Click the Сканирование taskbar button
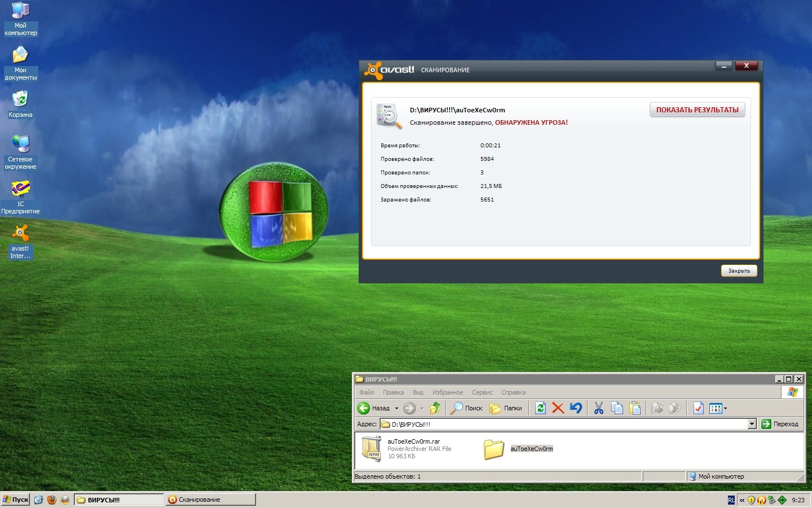 (210, 500)
